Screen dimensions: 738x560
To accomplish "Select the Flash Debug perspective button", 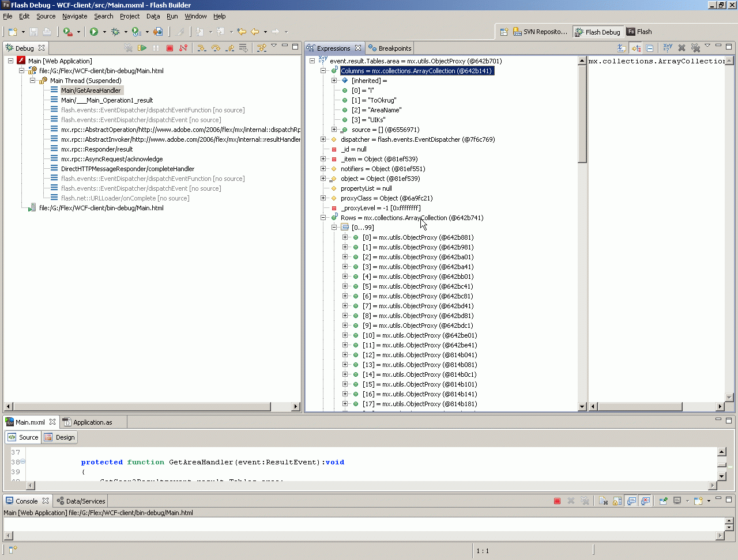I will [x=598, y=32].
